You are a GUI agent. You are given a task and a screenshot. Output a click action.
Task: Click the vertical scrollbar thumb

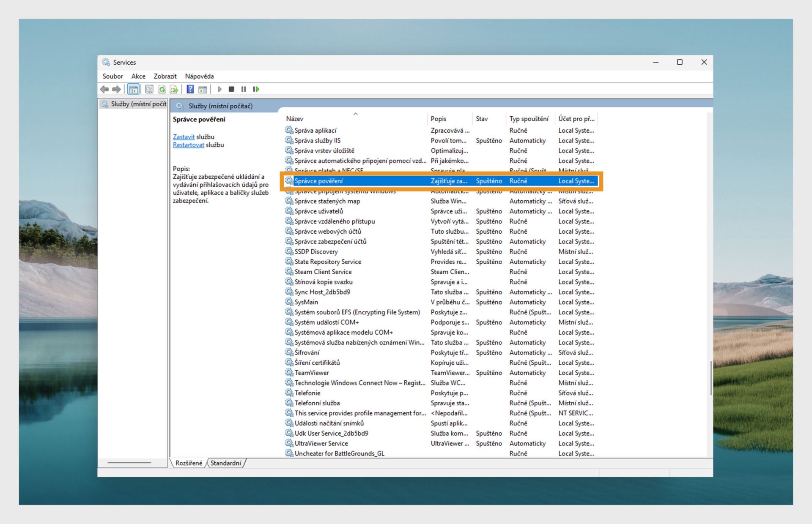(710, 378)
